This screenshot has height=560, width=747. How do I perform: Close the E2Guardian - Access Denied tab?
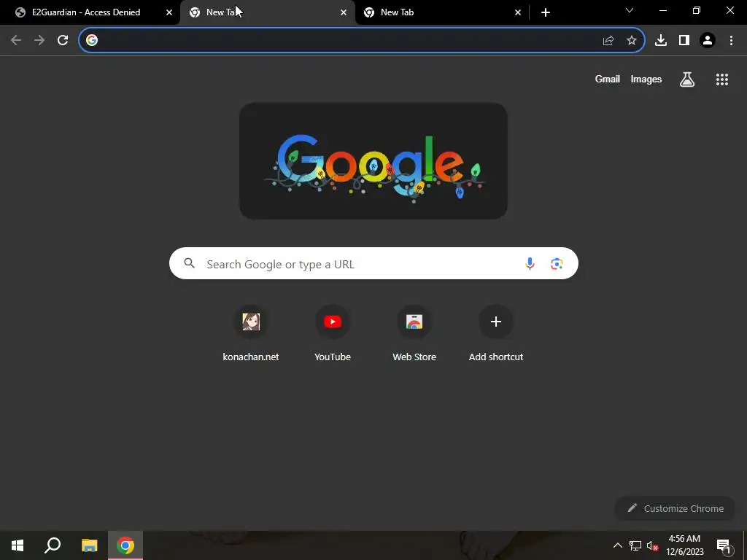point(169,12)
